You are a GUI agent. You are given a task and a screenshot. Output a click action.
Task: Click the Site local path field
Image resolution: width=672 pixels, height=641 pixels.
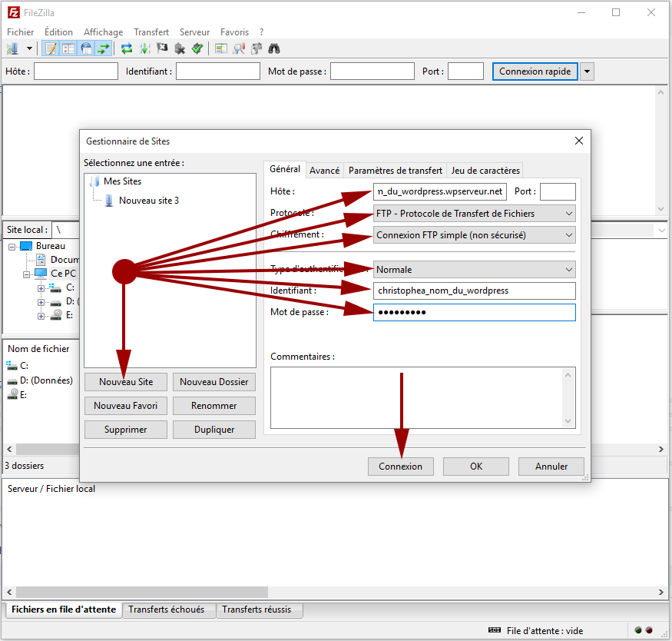point(66,230)
